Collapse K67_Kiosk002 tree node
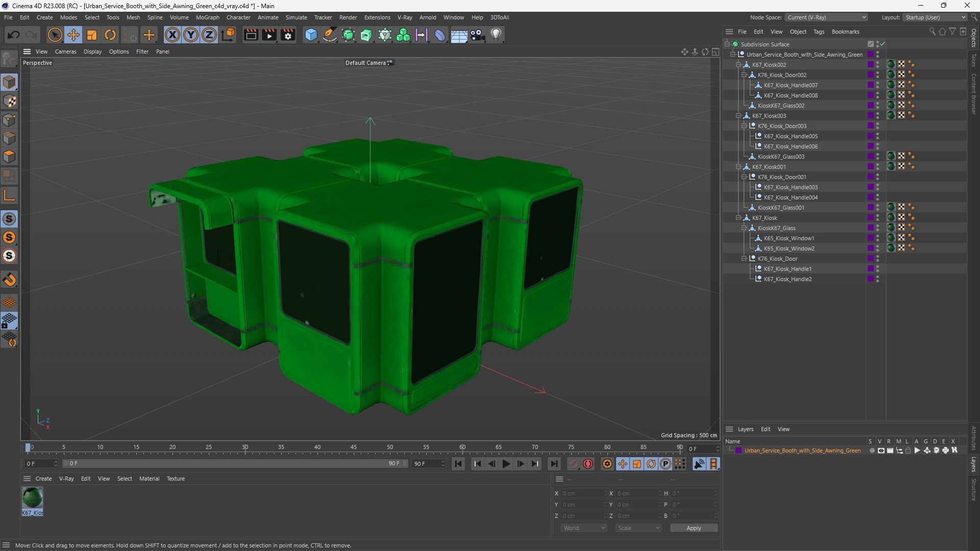Screen dimensions: 980x551 (738, 65)
